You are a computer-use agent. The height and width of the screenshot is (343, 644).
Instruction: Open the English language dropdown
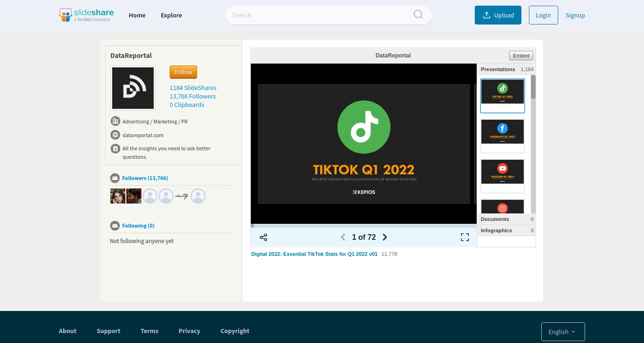click(x=563, y=332)
